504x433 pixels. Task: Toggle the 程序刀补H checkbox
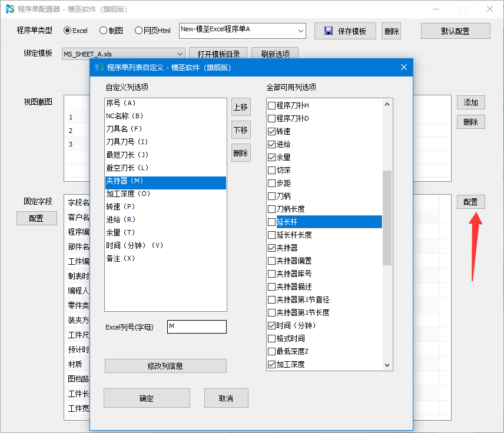click(x=271, y=105)
